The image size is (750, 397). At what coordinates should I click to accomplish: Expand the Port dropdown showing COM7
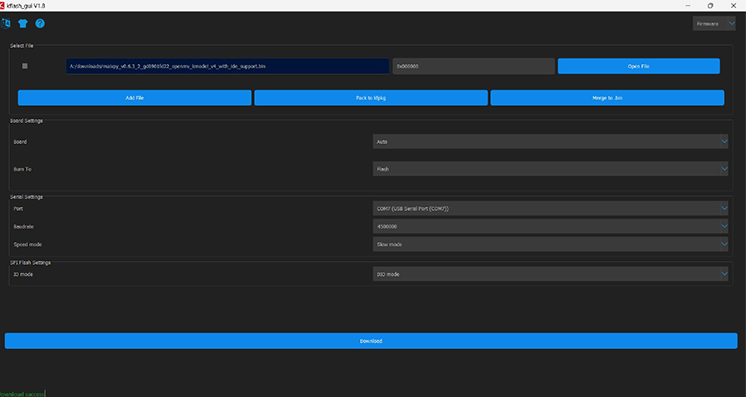(550, 209)
